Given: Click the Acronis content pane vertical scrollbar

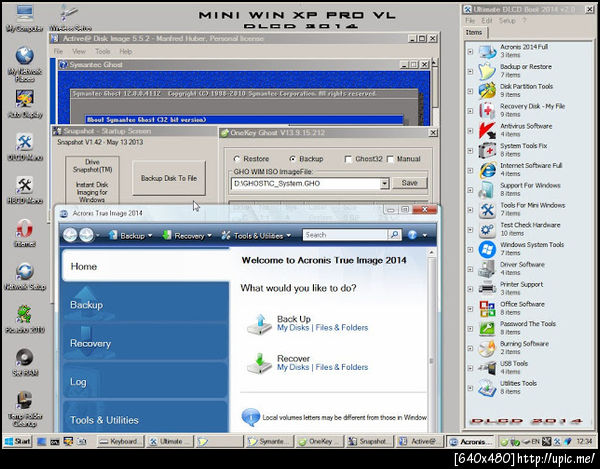Looking at the screenshot, I should (431, 340).
